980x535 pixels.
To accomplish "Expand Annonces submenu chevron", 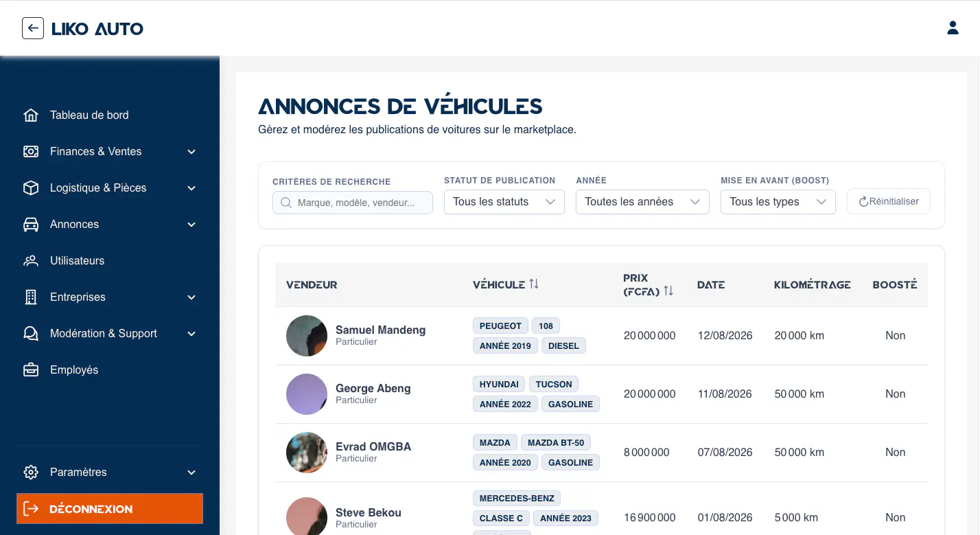I will point(191,225).
